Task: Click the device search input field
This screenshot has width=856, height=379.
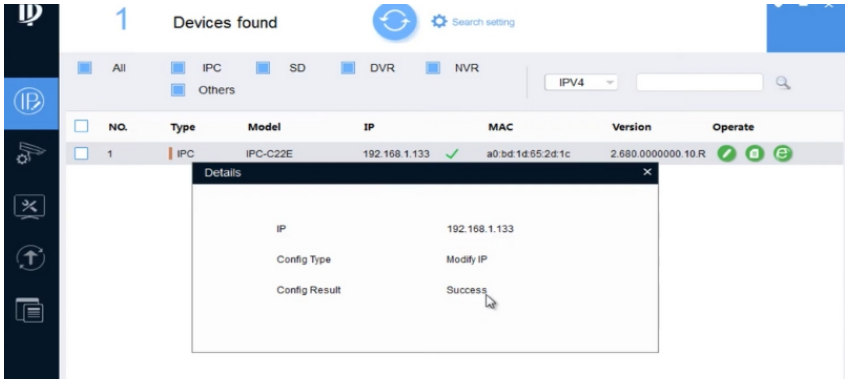Action: (699, 82)
